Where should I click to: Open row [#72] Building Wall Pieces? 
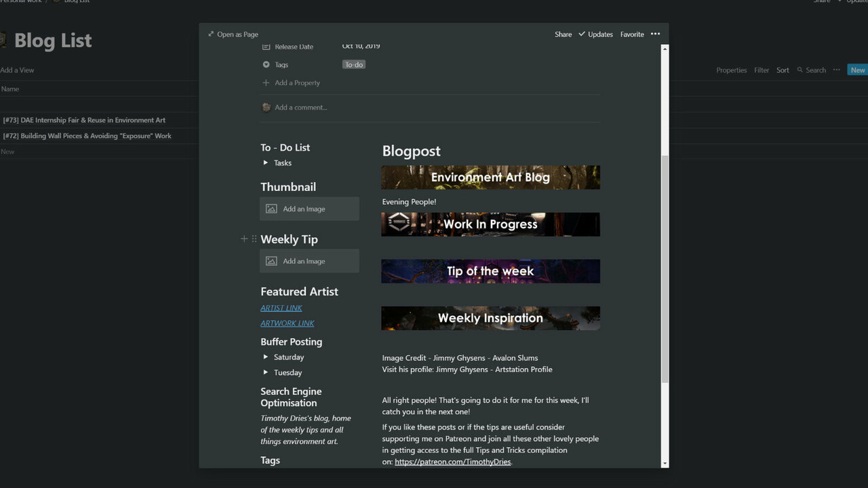pos(87,136)
